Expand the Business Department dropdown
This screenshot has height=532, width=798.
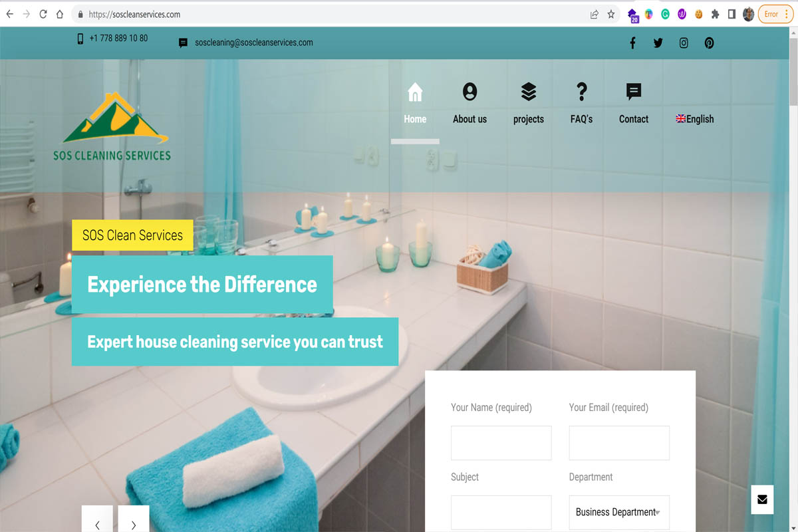point(619,512)
